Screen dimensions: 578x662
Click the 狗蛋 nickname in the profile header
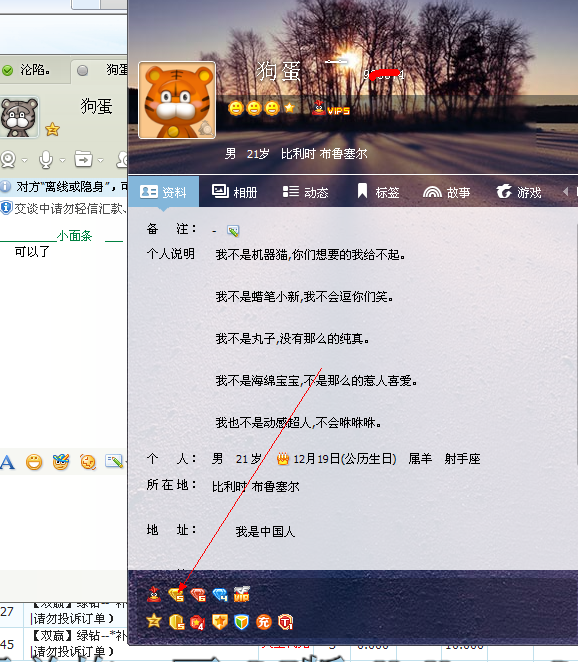279,71
